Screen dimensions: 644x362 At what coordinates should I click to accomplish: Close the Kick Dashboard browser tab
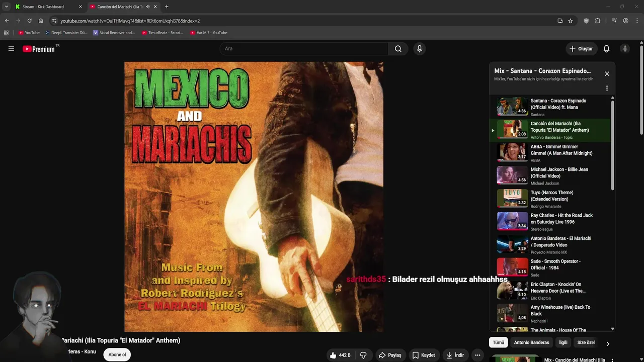click(x=80, y=7)
